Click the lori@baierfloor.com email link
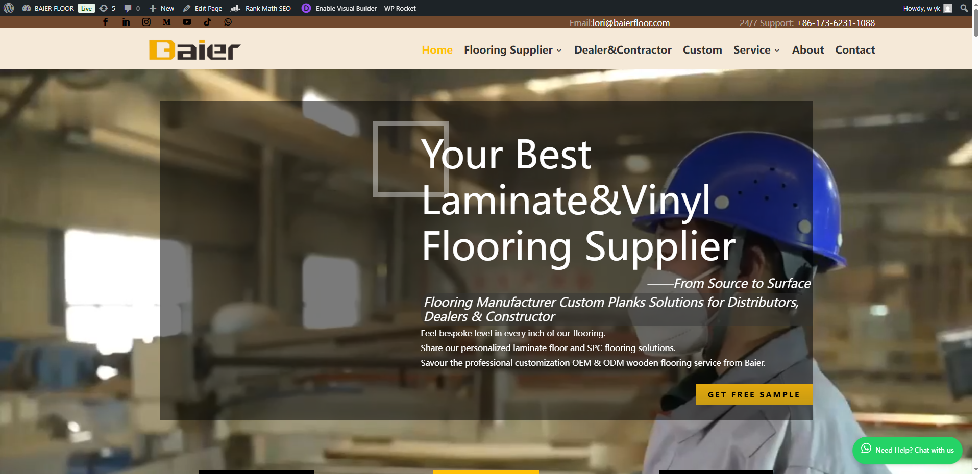 (x=631, y=23)
